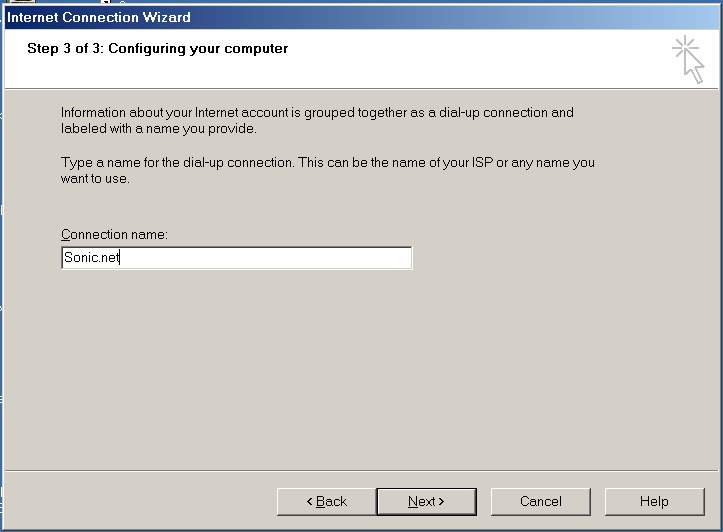Screen dimensions: 723x532
Task: Click "labeled with a name you provide" text
Action: [158, 129]
